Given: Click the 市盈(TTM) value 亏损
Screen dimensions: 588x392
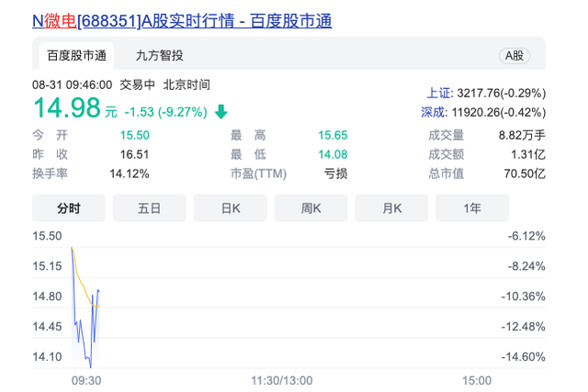Looking at the screenshot, I should (335, 174).
